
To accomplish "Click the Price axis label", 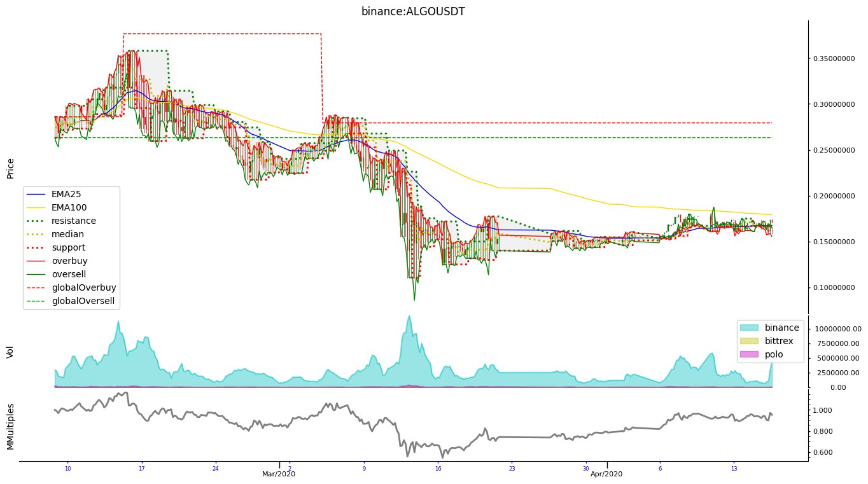I will click(11, 168).
